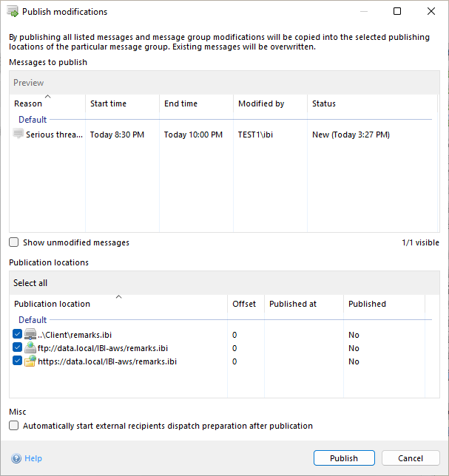Collapse the Default group in publication locations
The height and width of the screenshot is (476, 449).
click(x=33, y=320)
